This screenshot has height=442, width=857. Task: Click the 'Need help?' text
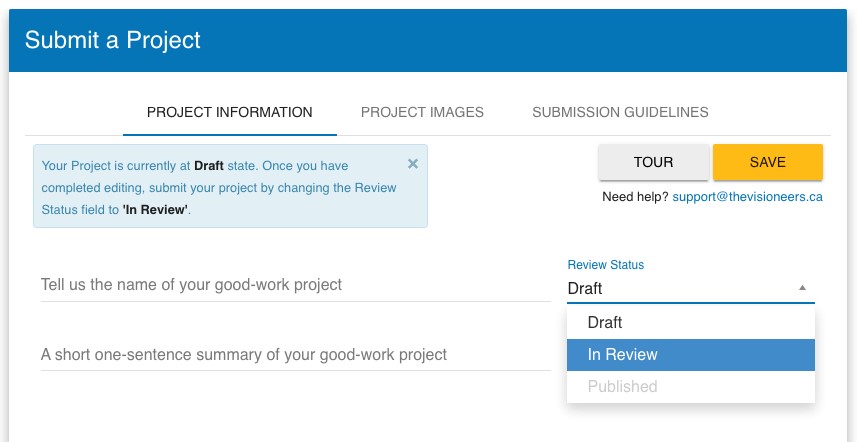[x=635, y=197]
